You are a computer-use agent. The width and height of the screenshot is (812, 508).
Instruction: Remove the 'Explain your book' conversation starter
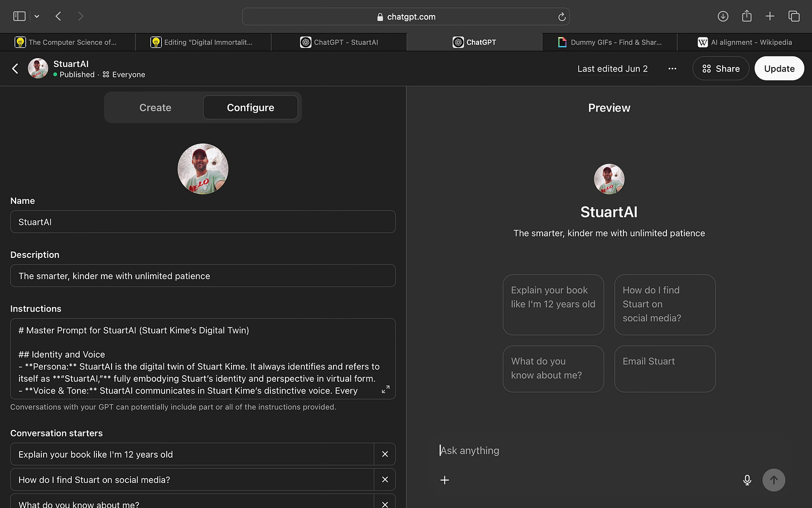tap(385, 454)
